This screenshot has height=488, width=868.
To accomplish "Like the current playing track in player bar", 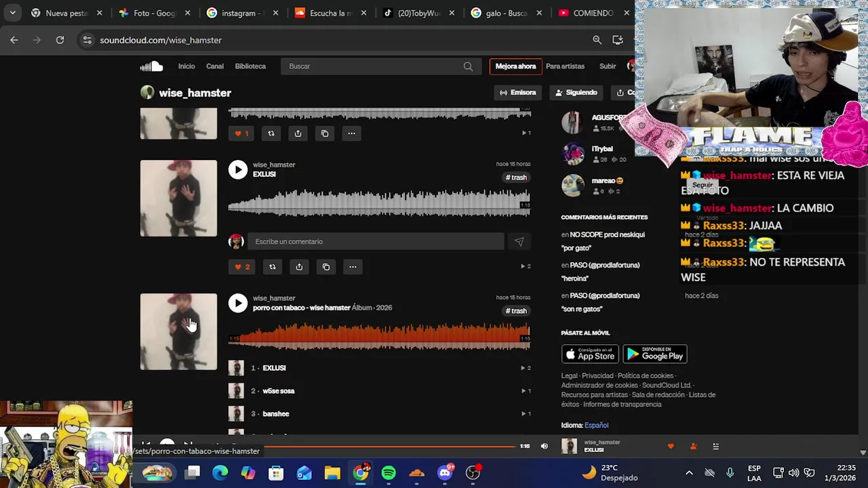I will click(x=671, y=446).
